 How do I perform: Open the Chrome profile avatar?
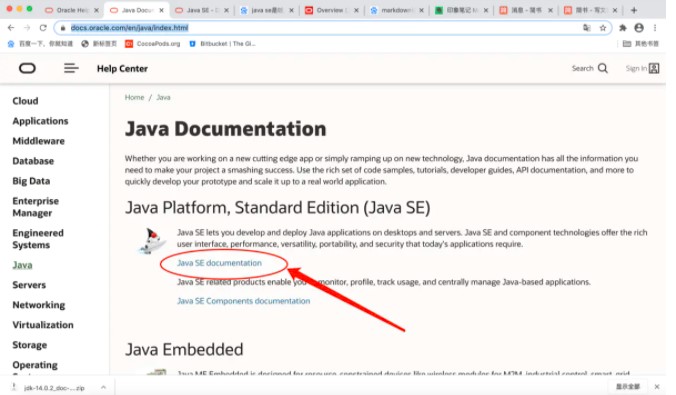639,28
